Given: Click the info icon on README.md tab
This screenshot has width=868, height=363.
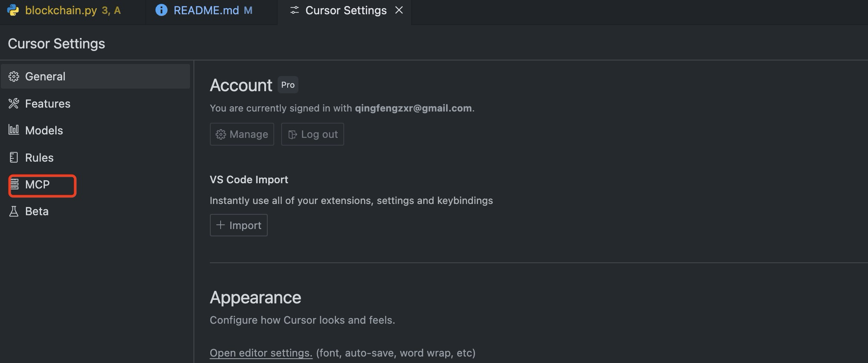Looking at the screenshot, I should pos(161,10).
